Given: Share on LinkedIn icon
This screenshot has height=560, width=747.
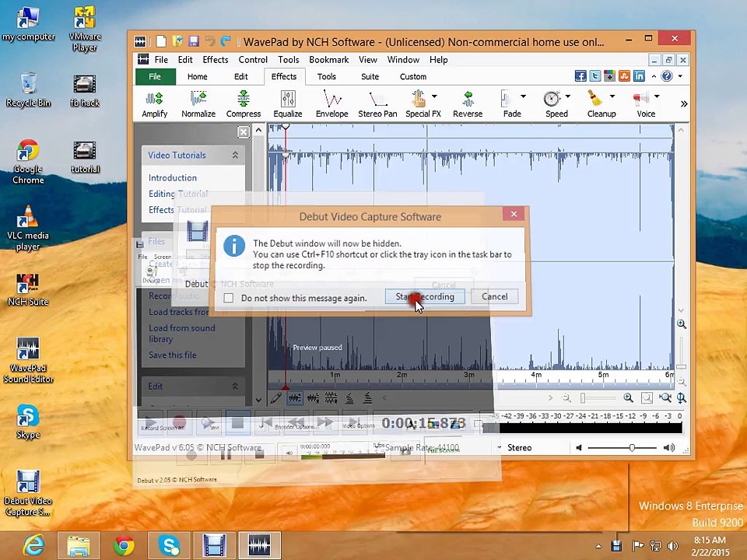Looking at the screenshot, I should point(639,76).
